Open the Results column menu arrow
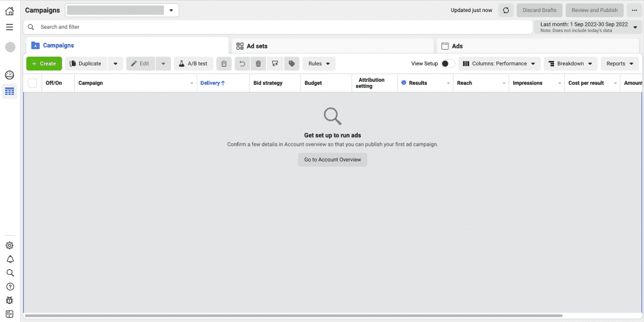Screen dimensions: 644x322 [448, 84]
